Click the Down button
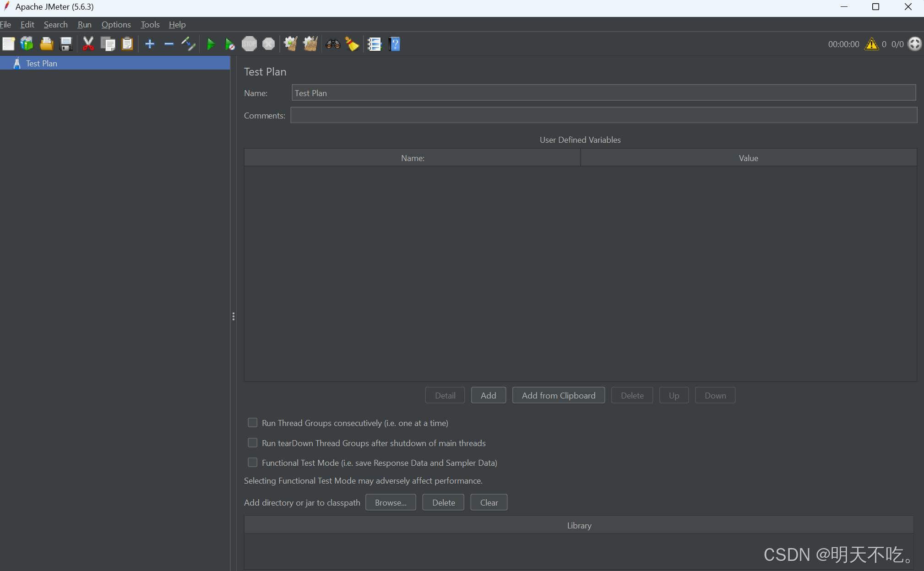This screenshot has height=571, width=924. (x=715, y=395)
